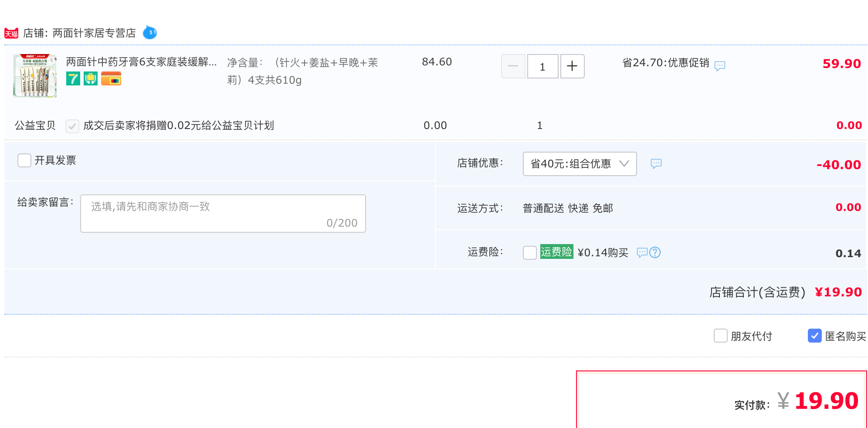868x428 pixels.
Task: Click the shipping method 普通配送 快递 免邮
Action: pos(568,208)
